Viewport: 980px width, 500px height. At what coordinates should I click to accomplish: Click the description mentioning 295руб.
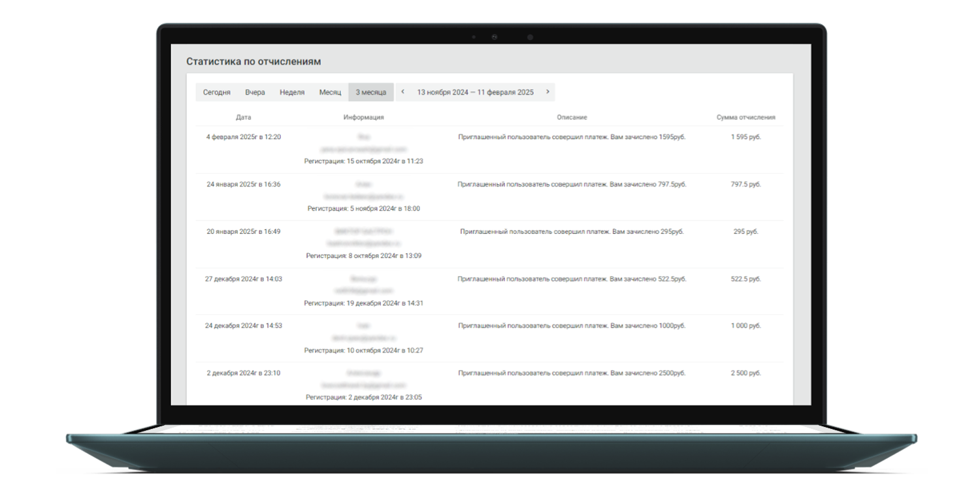click(x=572, y=232)
